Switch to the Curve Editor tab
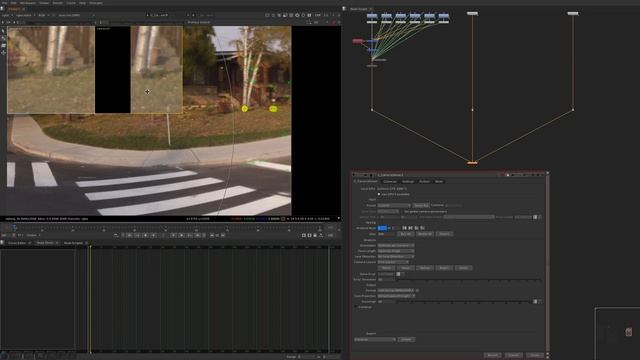The width and height of the screenshot is (640, 360). click(x=17, y=243)
